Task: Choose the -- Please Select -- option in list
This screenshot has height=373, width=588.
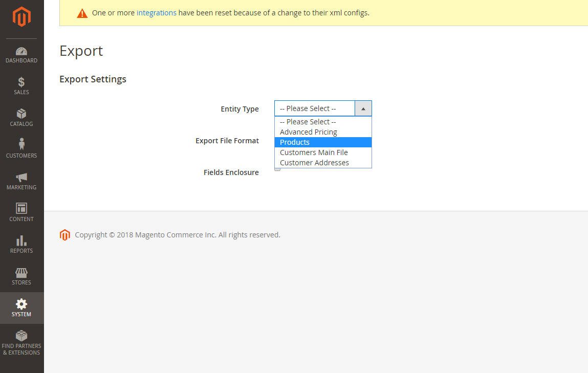Action: [323, 122]
